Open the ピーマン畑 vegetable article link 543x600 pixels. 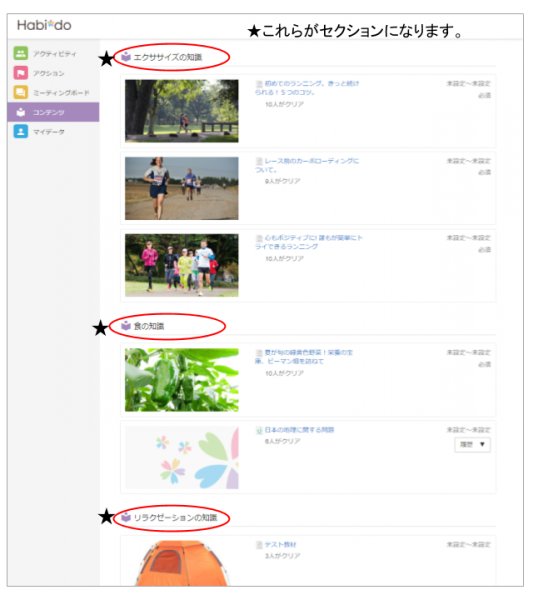(304, 357)
